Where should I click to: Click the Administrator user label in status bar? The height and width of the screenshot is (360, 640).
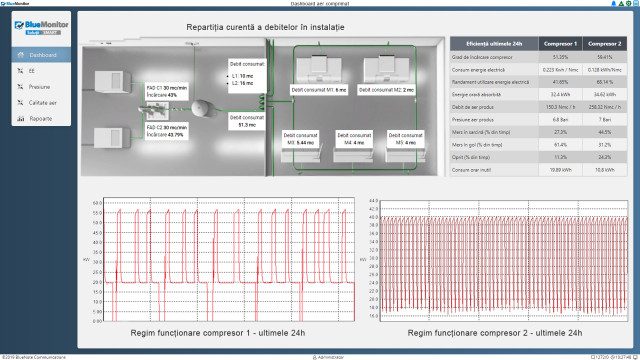pos(328,357)
